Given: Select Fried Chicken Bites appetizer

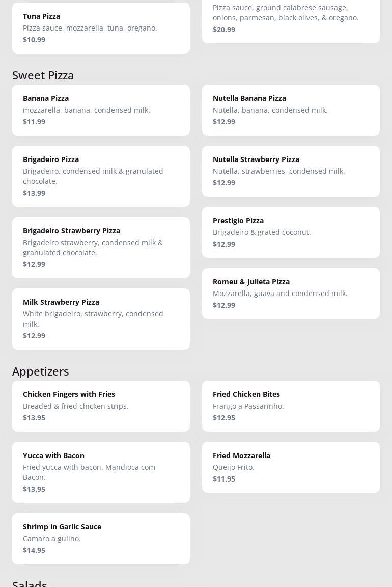Looking at the screenshot, I should 291,406.
